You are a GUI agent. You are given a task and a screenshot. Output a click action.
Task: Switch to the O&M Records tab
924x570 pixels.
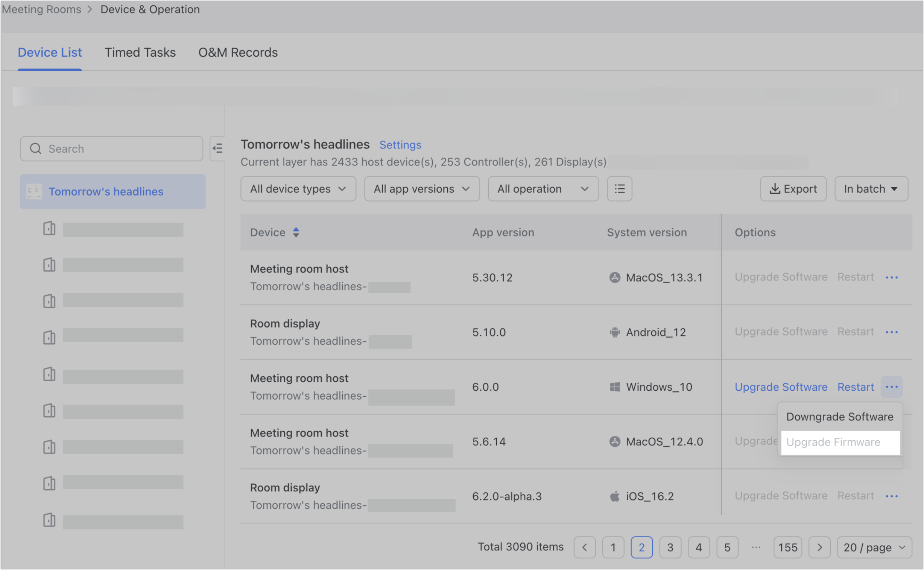(238, 52)
